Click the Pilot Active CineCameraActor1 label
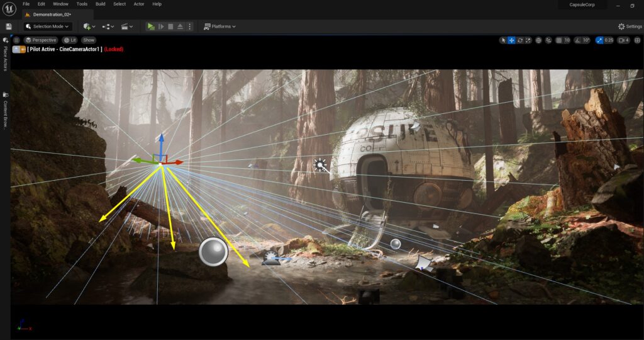 (x=65, y=49)
